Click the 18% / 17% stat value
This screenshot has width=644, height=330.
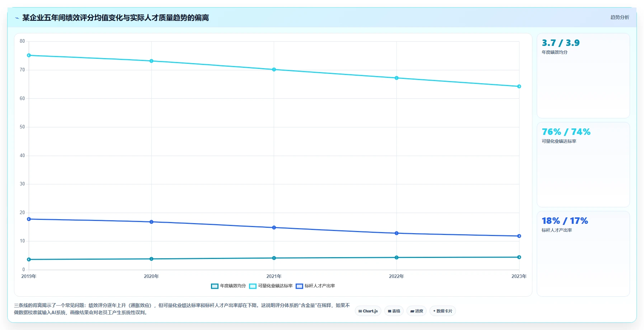(x=565, y=221)
